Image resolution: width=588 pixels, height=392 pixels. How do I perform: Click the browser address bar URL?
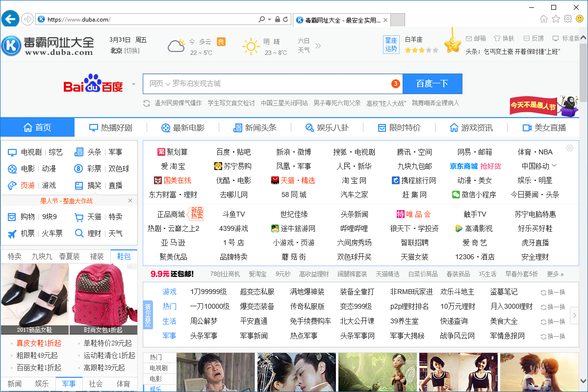click(79, 20)
